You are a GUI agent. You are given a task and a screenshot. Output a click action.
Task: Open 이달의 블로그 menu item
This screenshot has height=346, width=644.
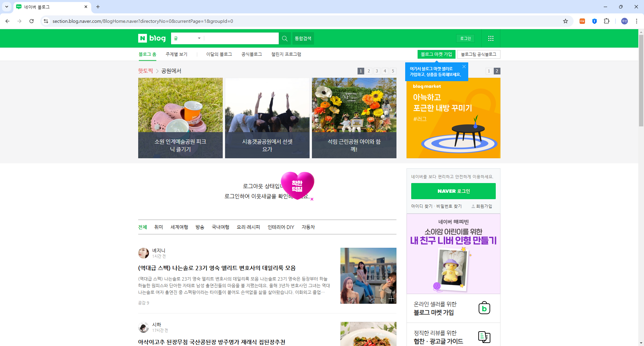219,54
